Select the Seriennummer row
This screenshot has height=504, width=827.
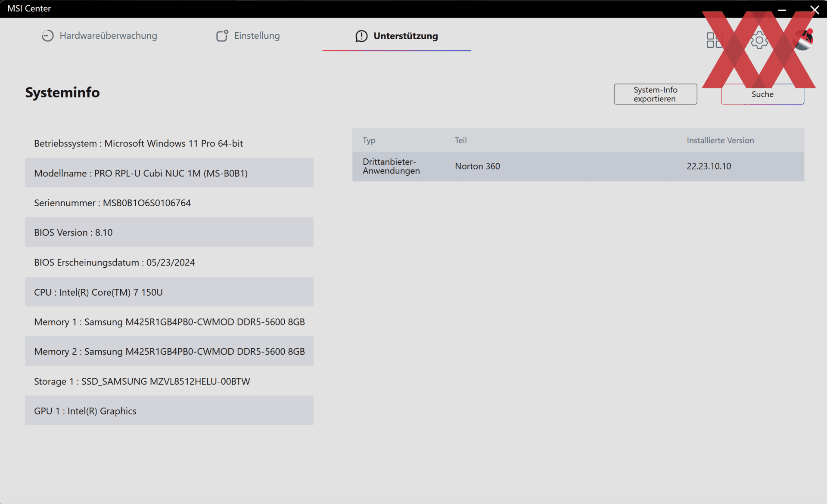click(x=169, y=203)
